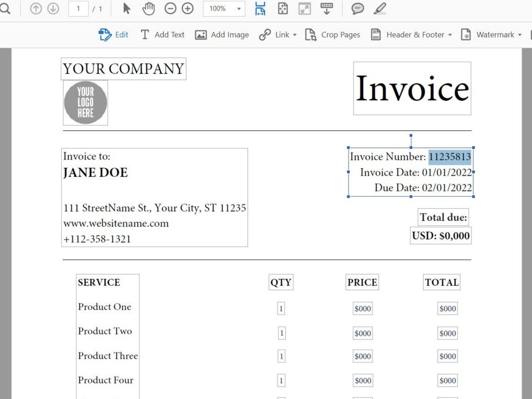Open the comment speech bubble tool

tap(357, 8)
